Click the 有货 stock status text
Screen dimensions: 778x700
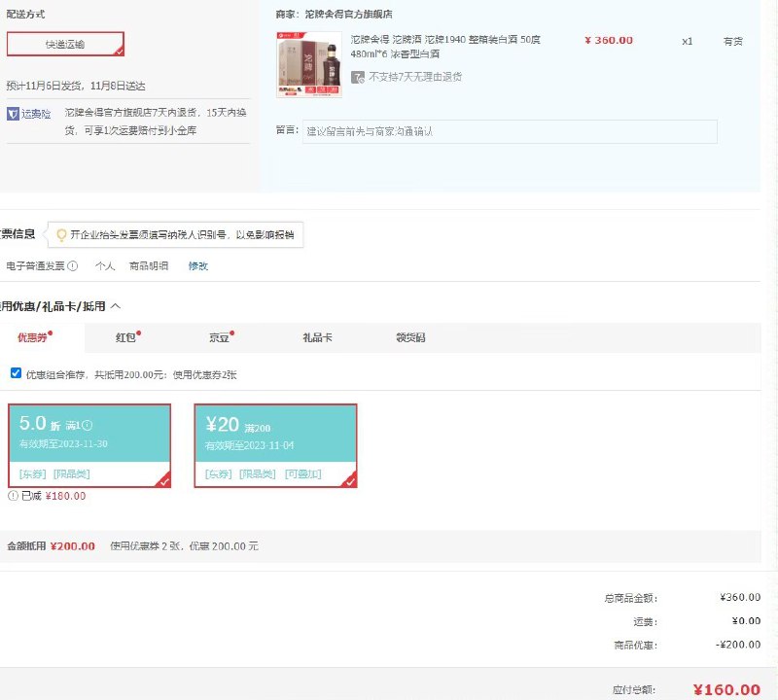coord(733,41)
